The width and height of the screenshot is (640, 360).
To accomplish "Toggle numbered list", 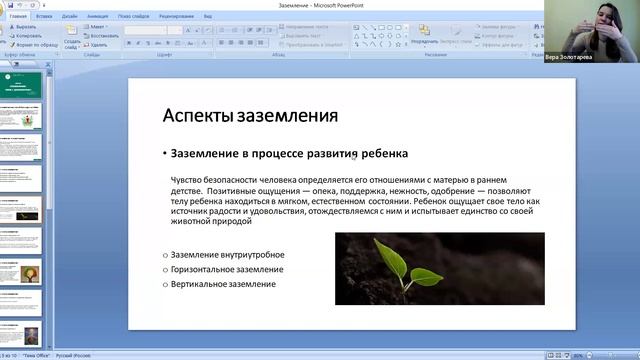I will (x=236, y=30).
